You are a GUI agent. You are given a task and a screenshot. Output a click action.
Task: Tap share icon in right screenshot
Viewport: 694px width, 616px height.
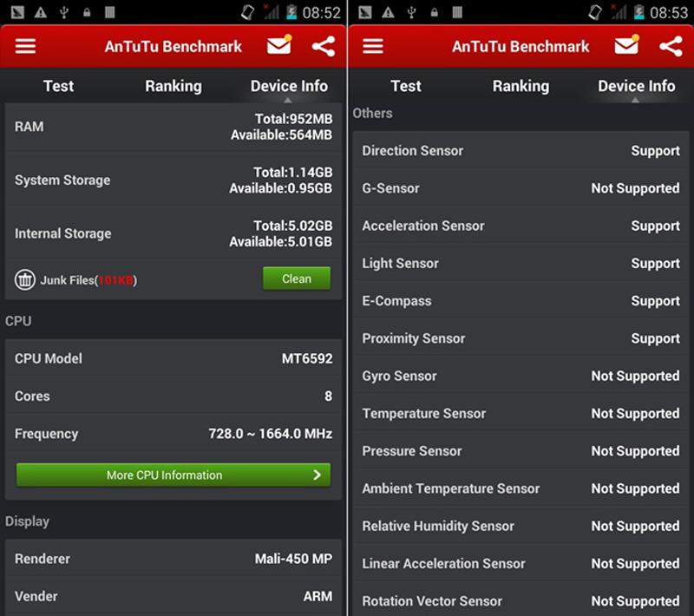click(671, 47)
